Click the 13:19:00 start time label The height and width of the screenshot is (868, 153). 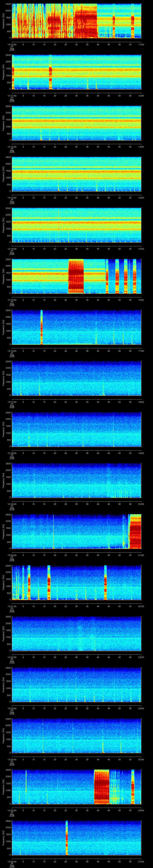[12, 504]
